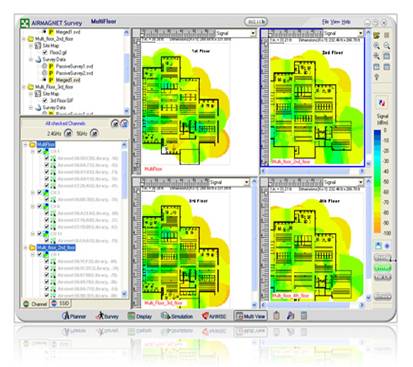Screen dimensions: 413x367
Task: Open the Signal dropdown above 4th Floor map
Action: click(x=343, y=182)
